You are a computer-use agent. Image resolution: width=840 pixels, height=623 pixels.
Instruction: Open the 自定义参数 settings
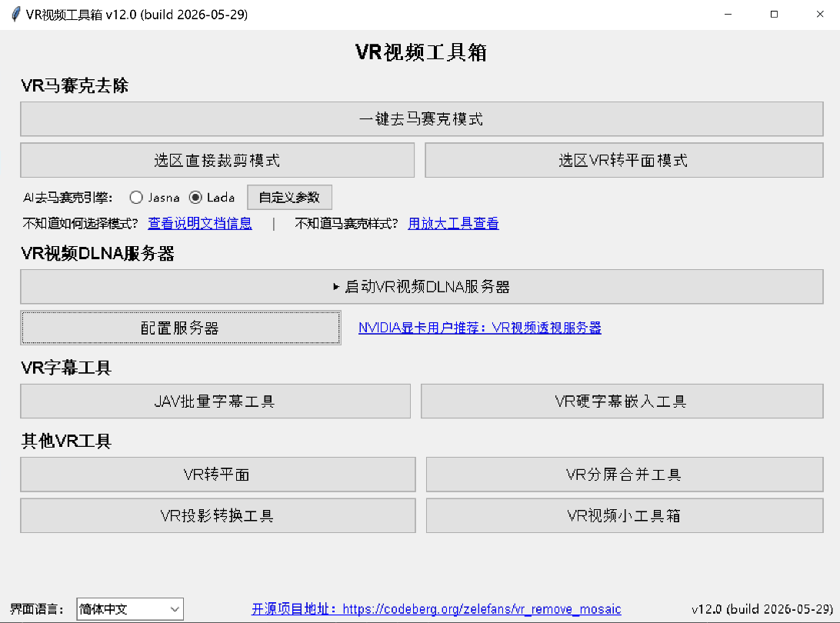[x=289, y=198]
